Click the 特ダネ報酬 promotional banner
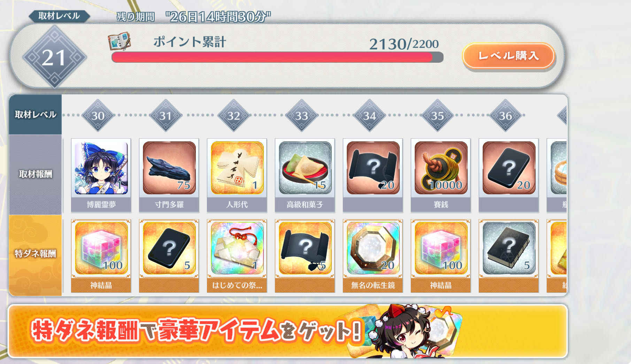Screen dimensions: 631x364 (288, 331)
